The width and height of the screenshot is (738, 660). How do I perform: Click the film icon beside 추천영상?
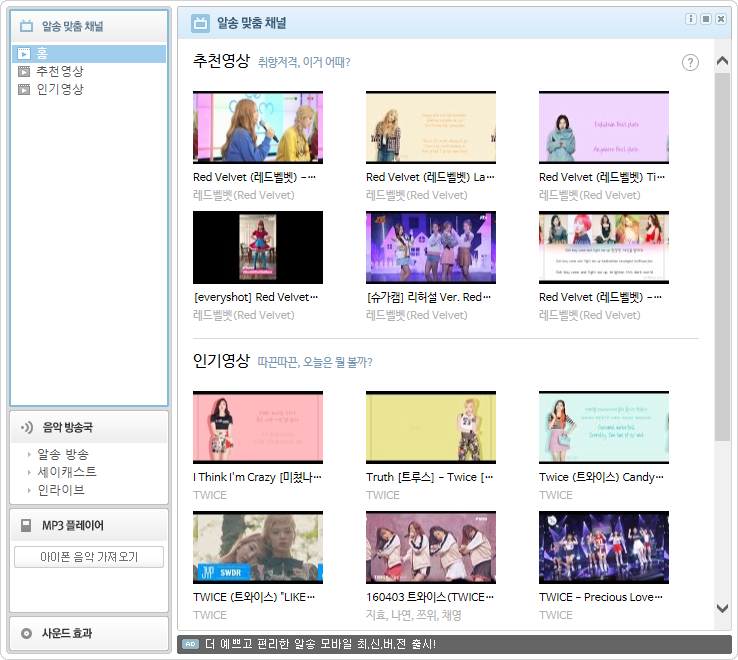(x=24, y=72)
